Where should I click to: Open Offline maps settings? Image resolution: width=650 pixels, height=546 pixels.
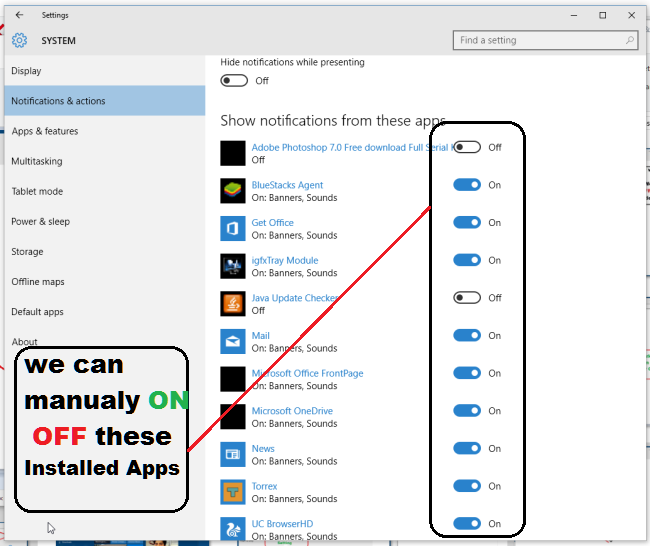(x=105, y=282)
